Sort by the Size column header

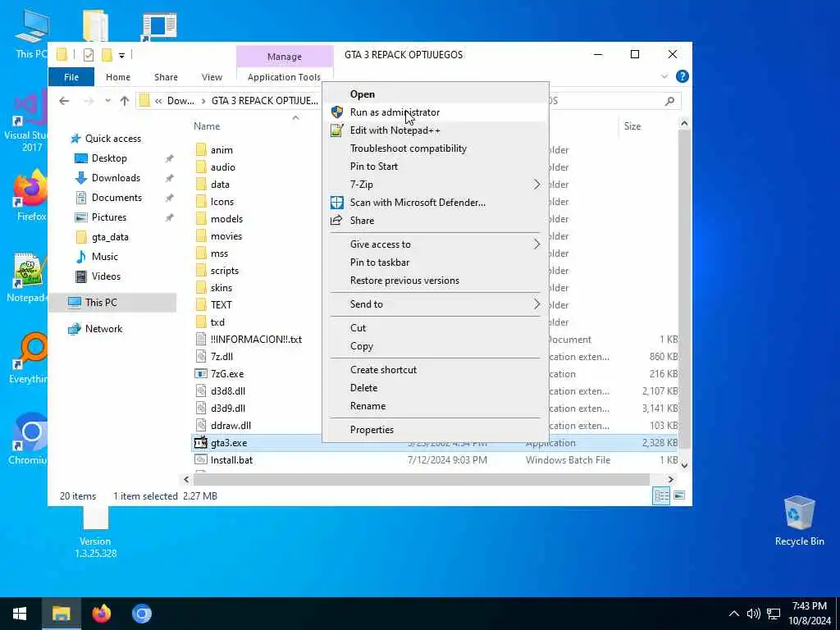[632, 126]
